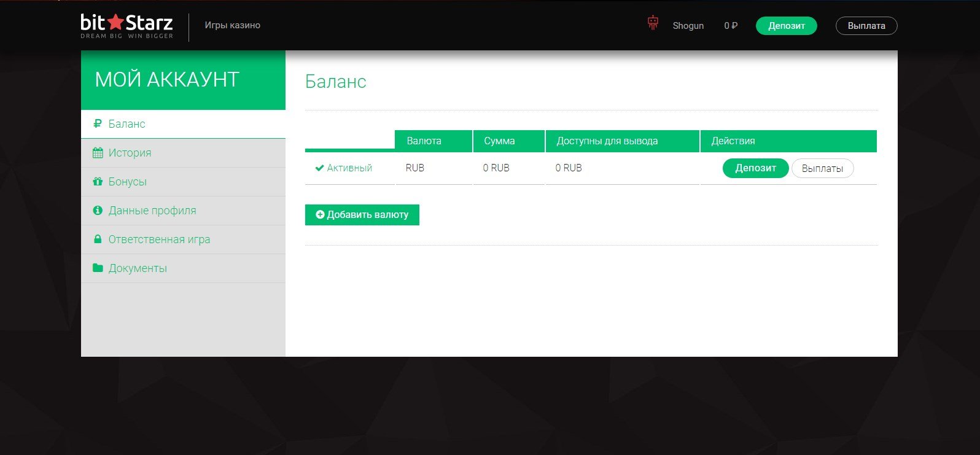Open Документы in the sidebar
The height and width of the screenshot is (455, 980).
(183, 268)
